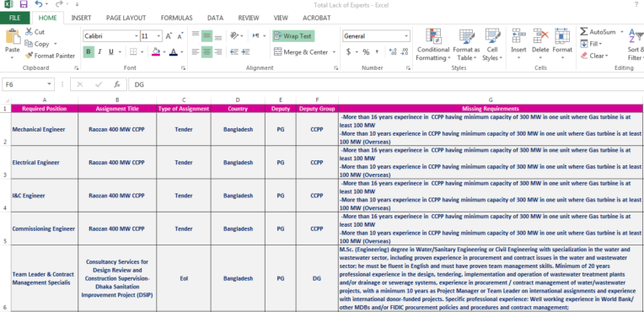Click Insert cells icon

click(518, 36)
